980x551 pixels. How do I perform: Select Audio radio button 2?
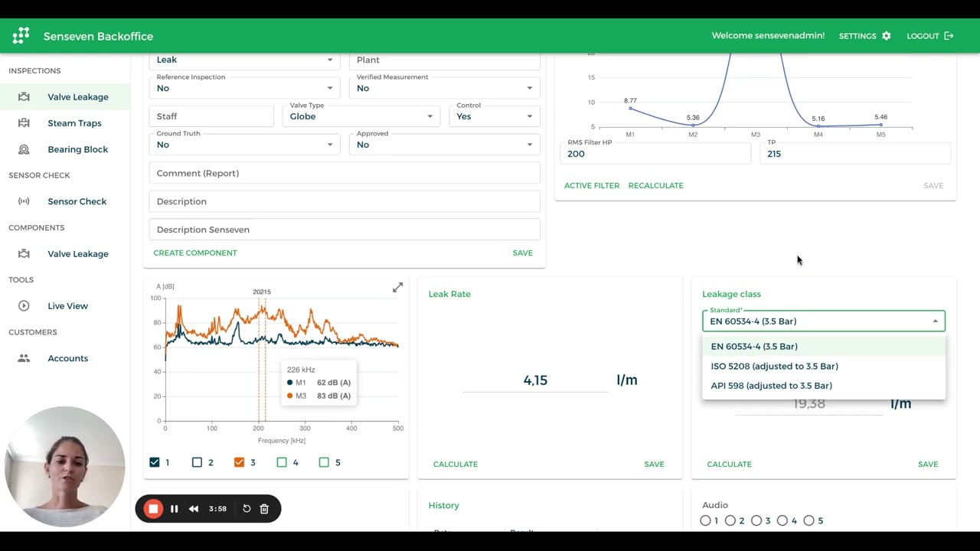(730, 520)
